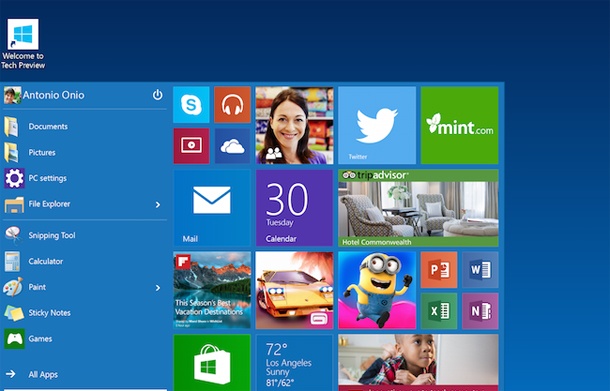Open the PowerPoint tile

click(x=439, y=270)
